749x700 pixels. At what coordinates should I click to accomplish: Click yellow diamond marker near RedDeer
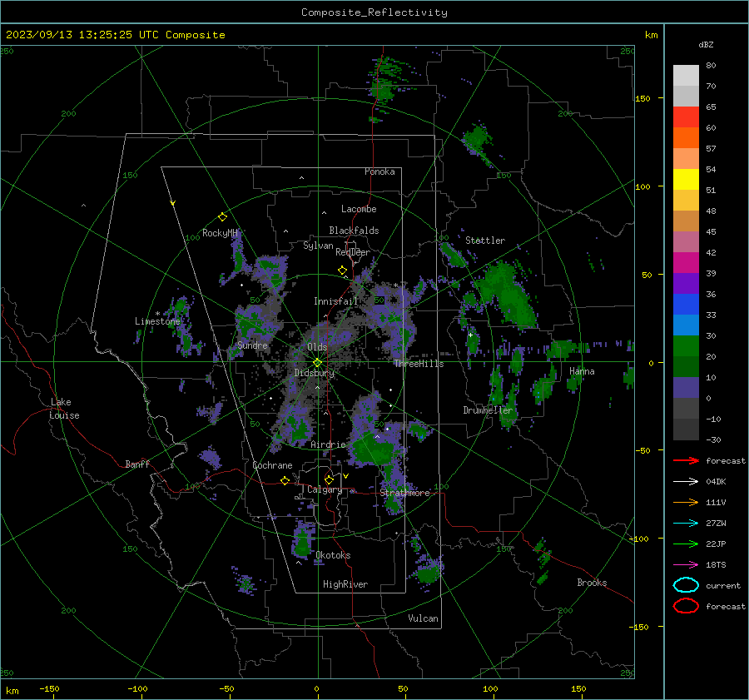coord(342,271)
